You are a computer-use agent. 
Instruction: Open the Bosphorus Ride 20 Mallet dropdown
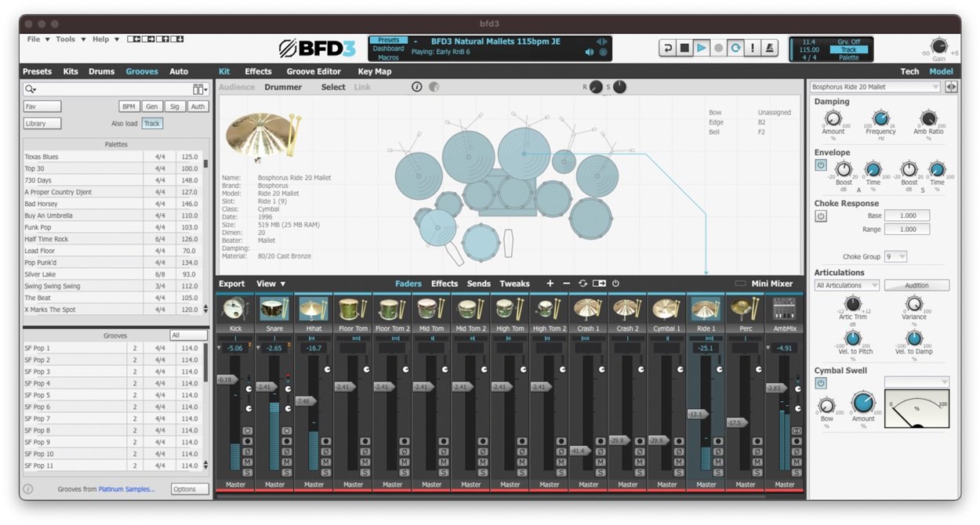tap(875, 87)
